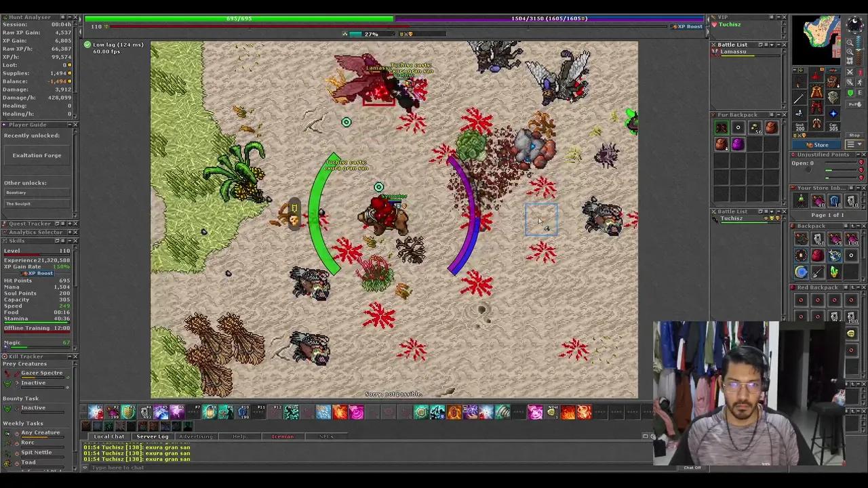
Task: Activate the green shield spell in slot F3
Action: click(x=129, y=412)
